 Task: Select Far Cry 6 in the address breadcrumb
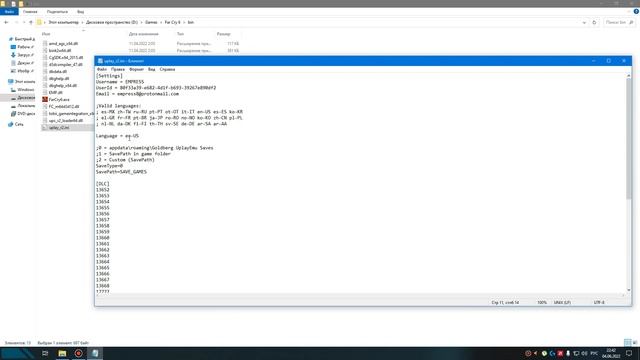(172, 22)
